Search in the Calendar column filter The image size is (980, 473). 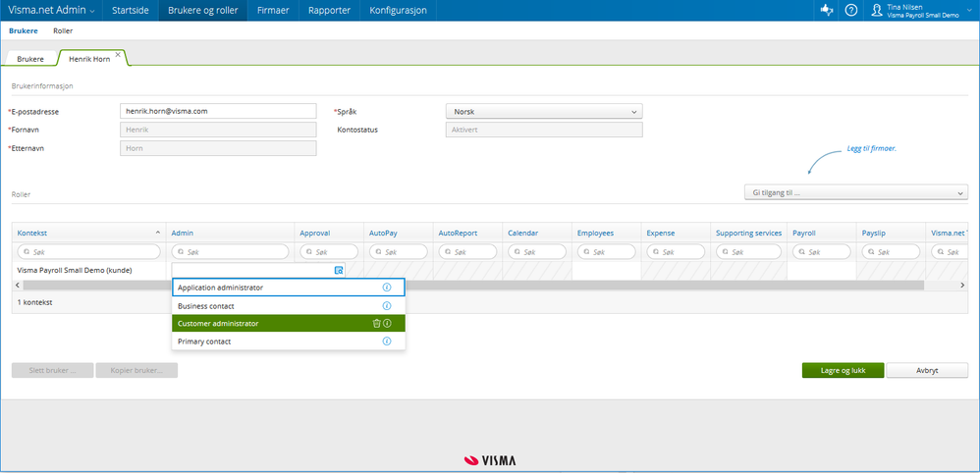(x=537, y=252)
